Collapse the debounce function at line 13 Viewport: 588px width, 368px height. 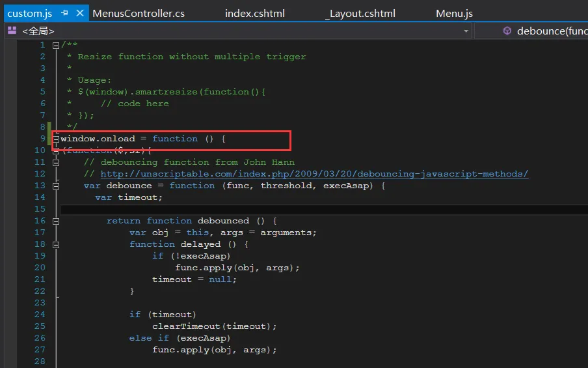click(56, 186)
